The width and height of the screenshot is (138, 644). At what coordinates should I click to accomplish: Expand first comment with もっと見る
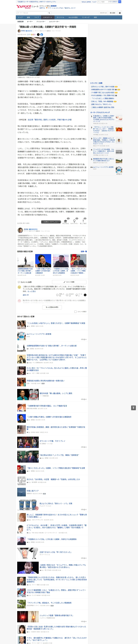tap(32, 292)
